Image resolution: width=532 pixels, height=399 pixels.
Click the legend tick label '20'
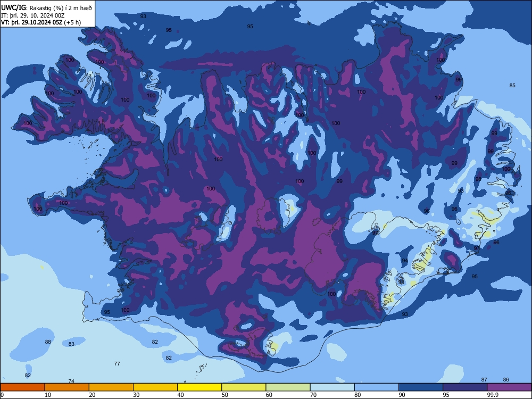pos(92,395)
